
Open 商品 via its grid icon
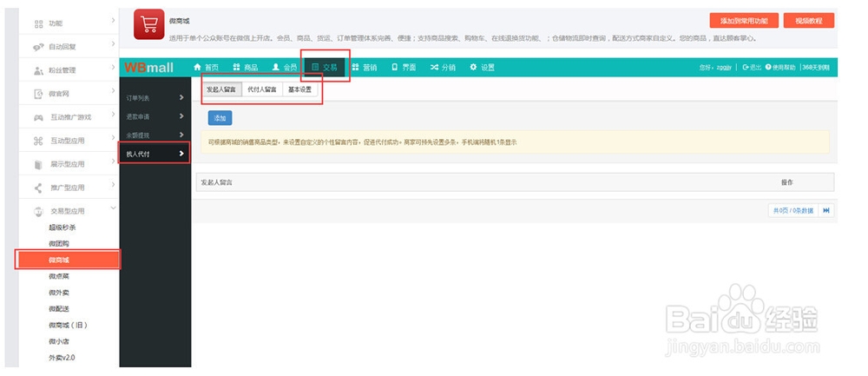[236, 67]
